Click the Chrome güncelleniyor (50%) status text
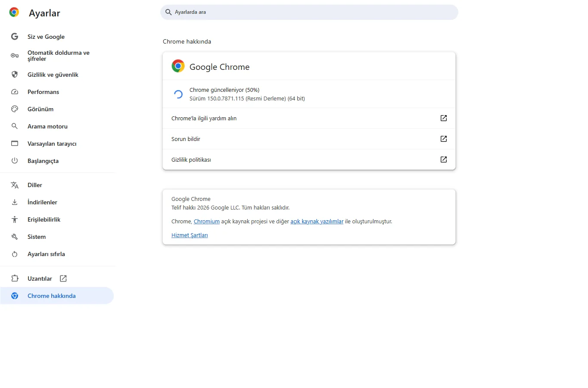This screenshot has width=588, height=388. tap(224, 90)
